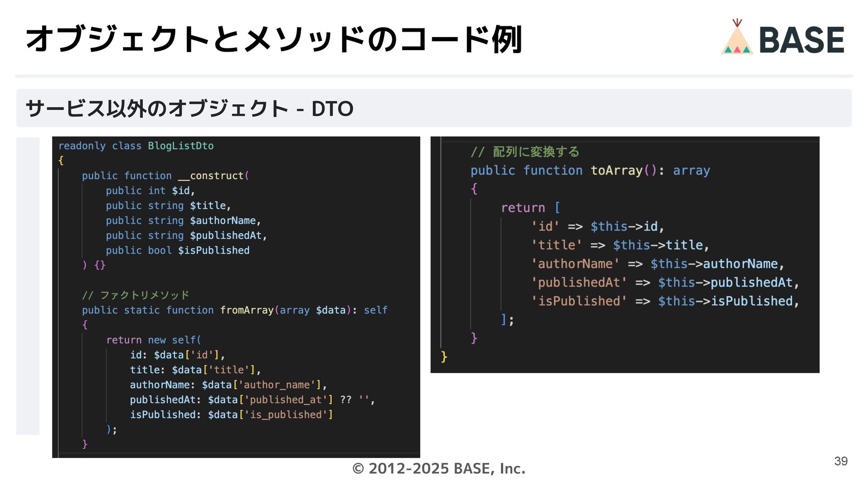Select the authorName: $data['author_name'] line
868x488 pixels.
pyautogui.click(x=228, y=385)
